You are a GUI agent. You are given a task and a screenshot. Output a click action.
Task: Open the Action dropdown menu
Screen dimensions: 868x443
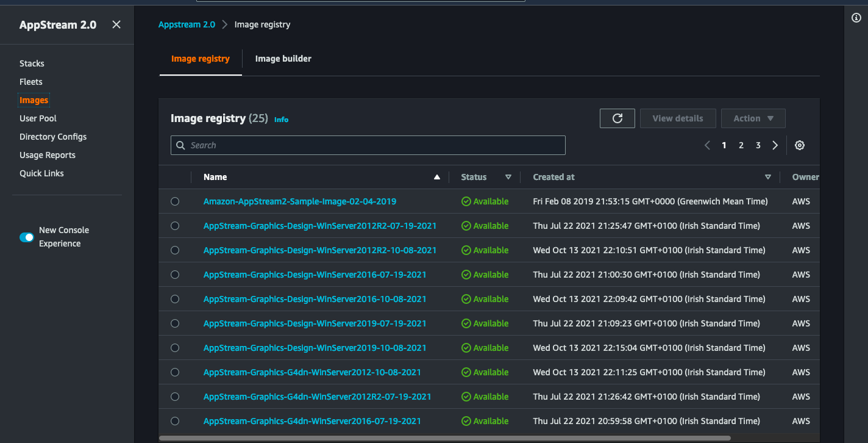(753, 118)
